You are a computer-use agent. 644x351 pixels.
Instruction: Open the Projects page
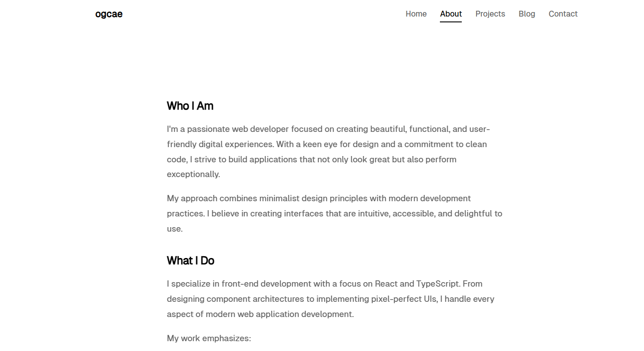490,14
